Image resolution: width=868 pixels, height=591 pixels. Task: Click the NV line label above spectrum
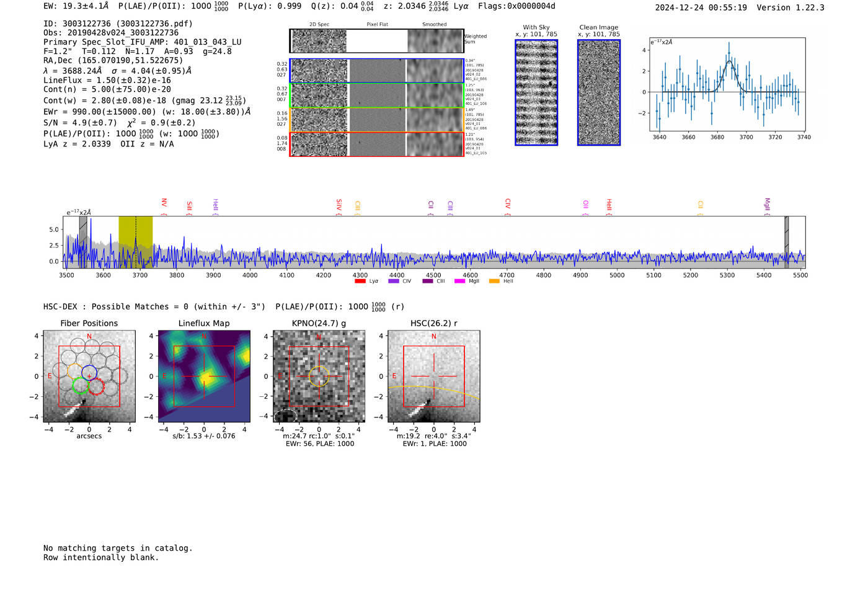pos(164,203)
